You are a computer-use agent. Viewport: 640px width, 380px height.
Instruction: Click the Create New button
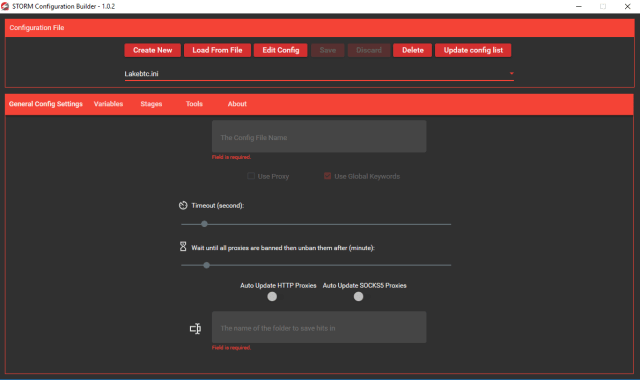point(153,50)
